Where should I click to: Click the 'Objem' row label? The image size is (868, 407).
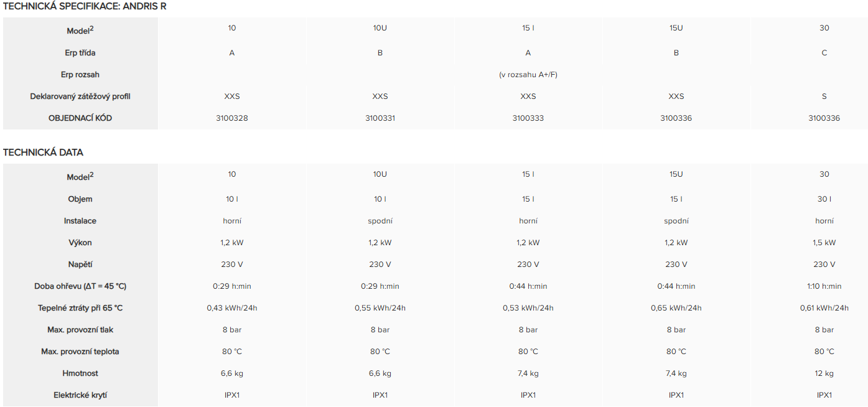tap(80, 199)
